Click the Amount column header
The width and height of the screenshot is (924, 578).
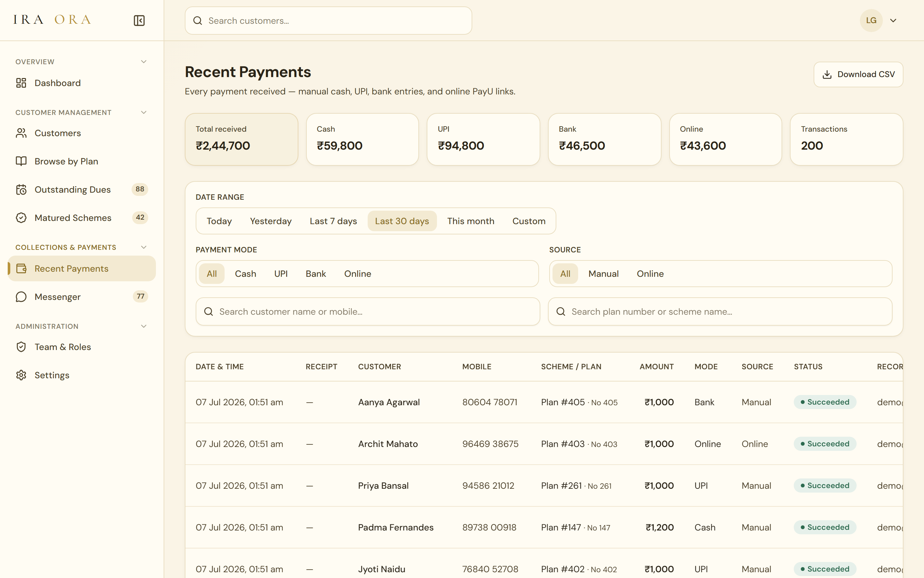(x=656, y=367)
